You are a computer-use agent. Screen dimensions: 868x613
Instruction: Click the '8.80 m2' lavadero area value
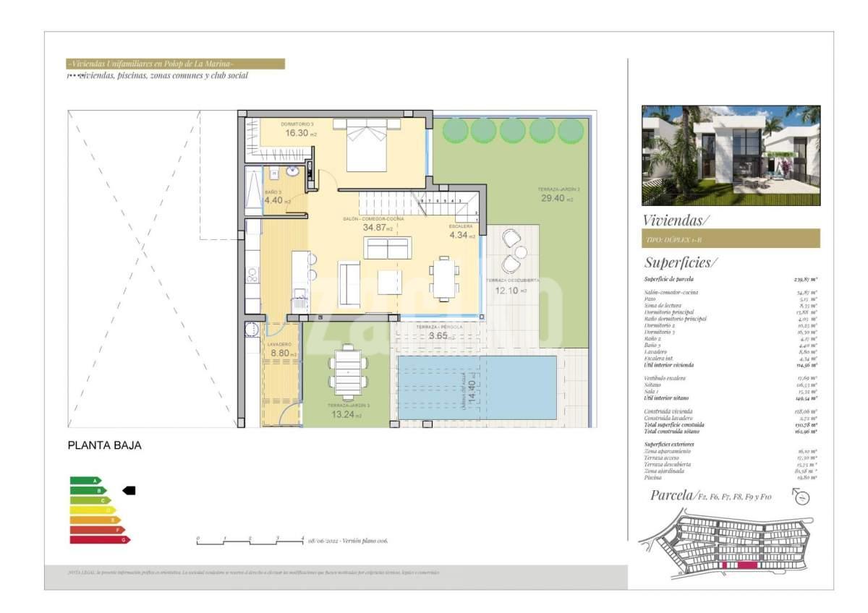(282, 354)
